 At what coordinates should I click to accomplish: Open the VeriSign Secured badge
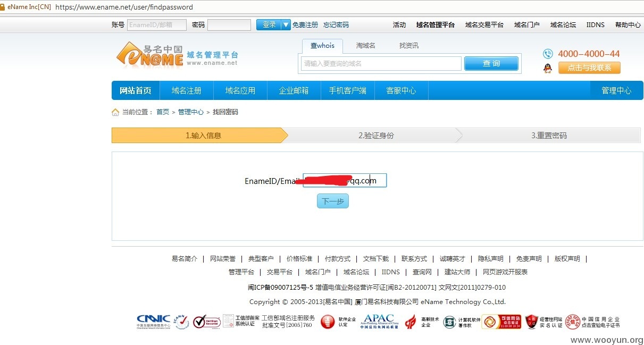(x=206, y=322)
